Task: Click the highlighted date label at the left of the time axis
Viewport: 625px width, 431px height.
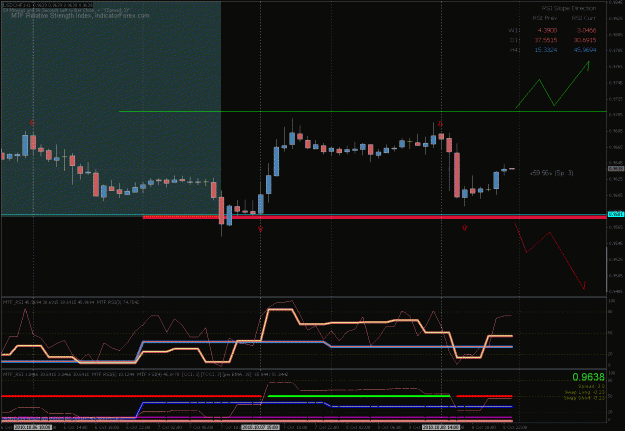Action: (x=33, y=427)
